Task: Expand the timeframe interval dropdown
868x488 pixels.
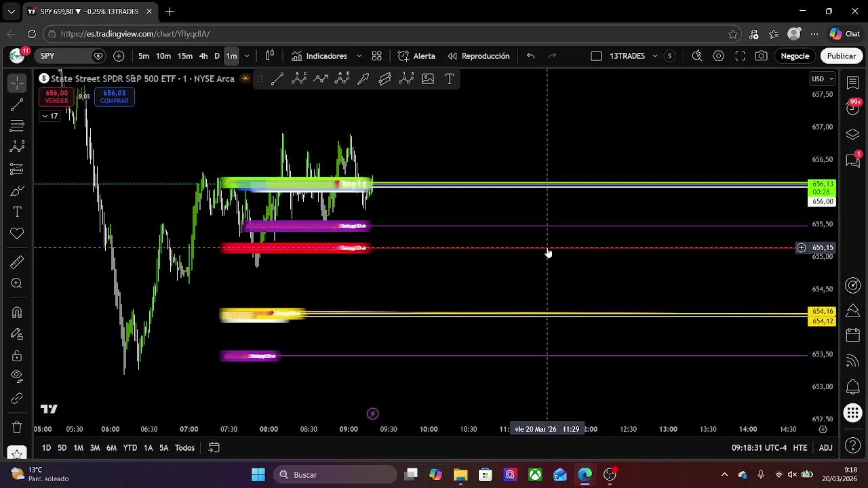Action: point(247,56)
